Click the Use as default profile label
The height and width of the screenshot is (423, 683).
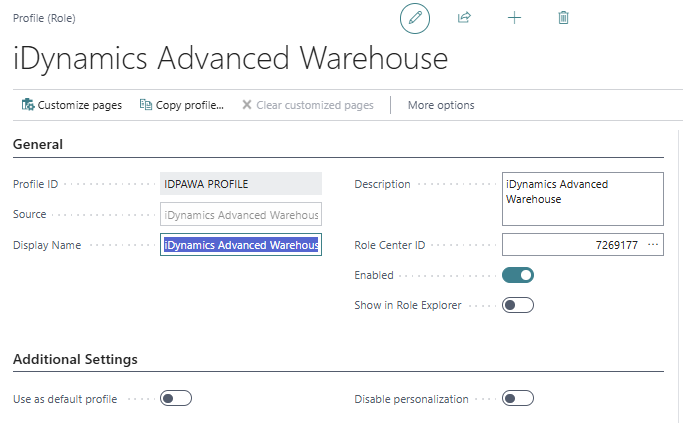coord(65,399)
